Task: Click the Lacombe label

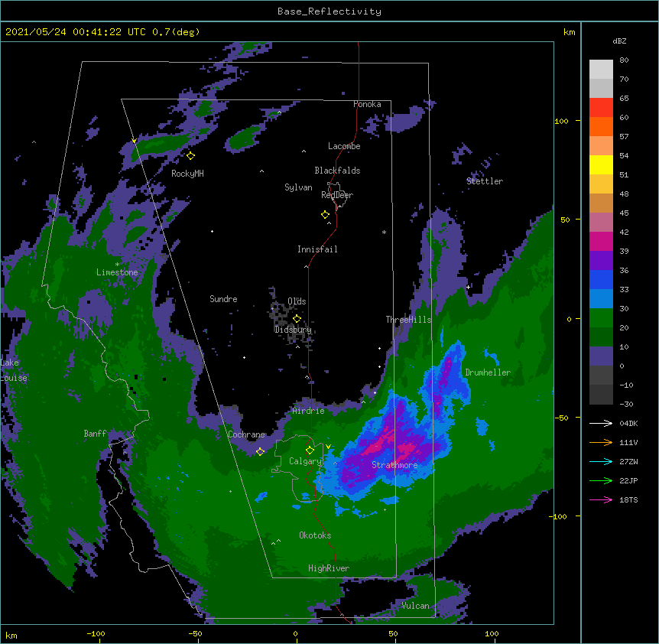Action: tap(344, 146)
